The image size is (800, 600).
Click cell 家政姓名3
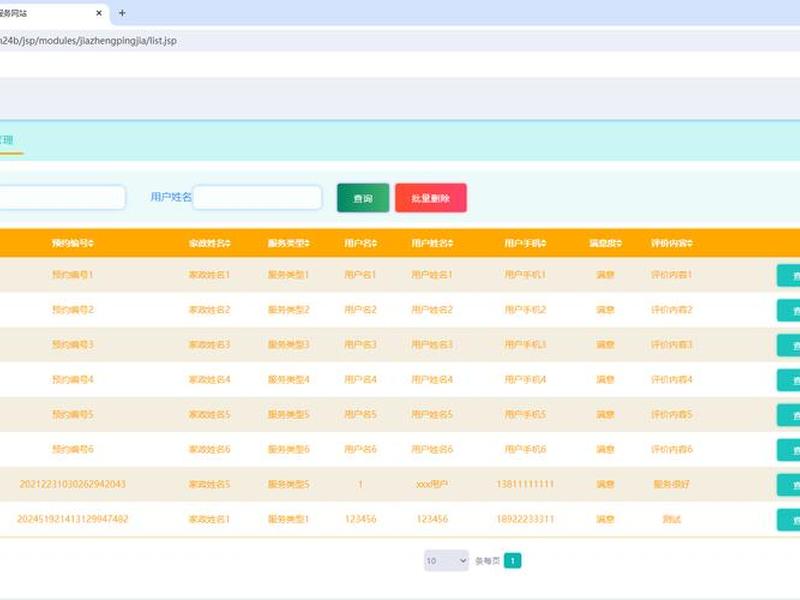point(210,344)
